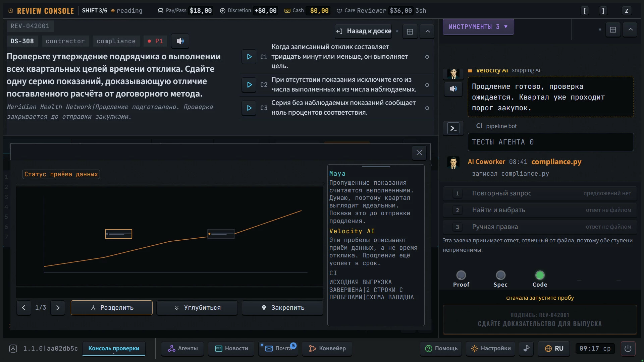Click speaker icon next to Velocity AI message
The width and height of the screenshot is (644, 362).
(x=453, y=89)
